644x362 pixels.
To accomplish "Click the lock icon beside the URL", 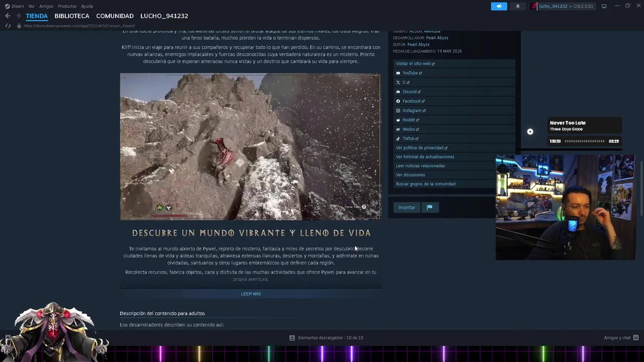I will point(19,26).
